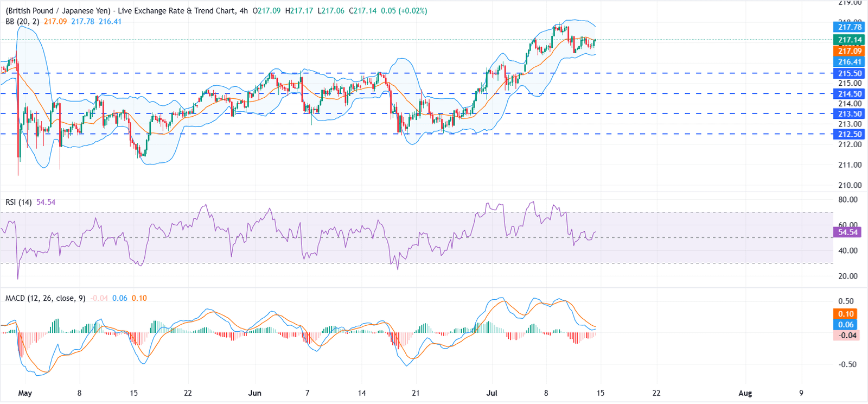Click the MACD blue 0.06 axis tag
The height and width of the screenshot is (404, 868).
point(846,325)
